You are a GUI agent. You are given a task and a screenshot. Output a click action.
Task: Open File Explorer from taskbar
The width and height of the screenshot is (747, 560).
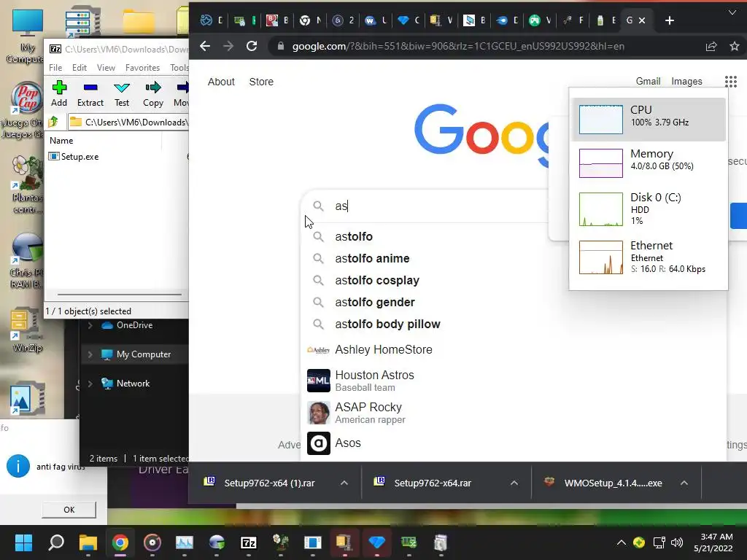pyautogui.click(x=88, y=542)
